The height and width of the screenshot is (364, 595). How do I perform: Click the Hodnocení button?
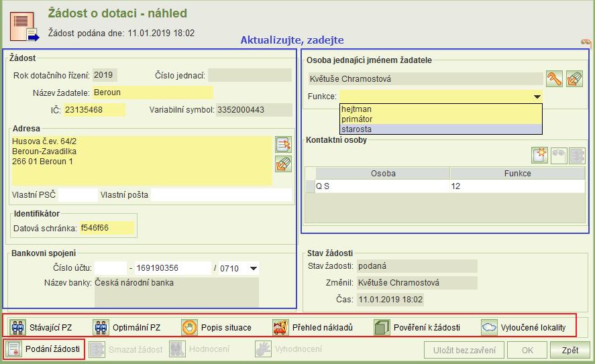(x=200, y=349)
